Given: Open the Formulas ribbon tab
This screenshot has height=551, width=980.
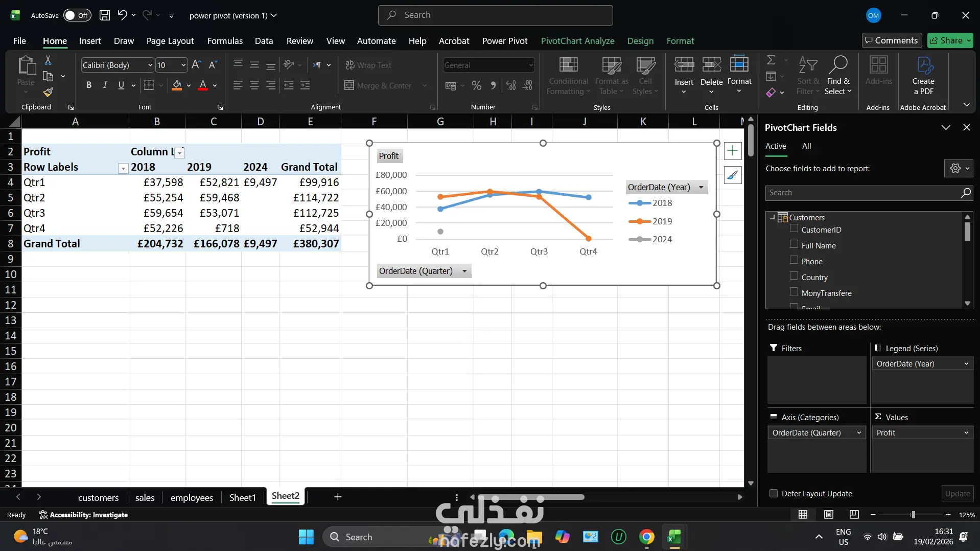Looking at the screenshot, I should point(225,41).
